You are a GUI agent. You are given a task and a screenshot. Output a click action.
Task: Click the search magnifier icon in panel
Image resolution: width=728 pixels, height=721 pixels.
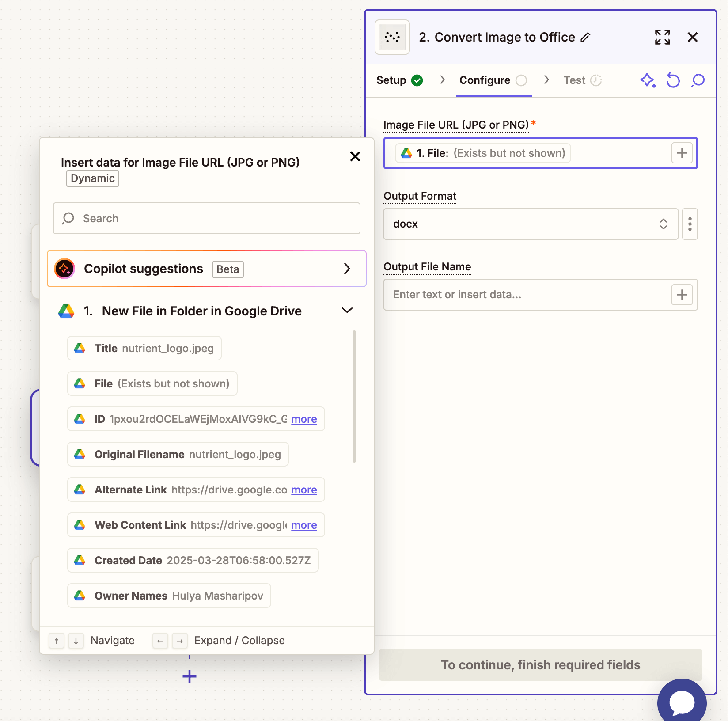698,80
